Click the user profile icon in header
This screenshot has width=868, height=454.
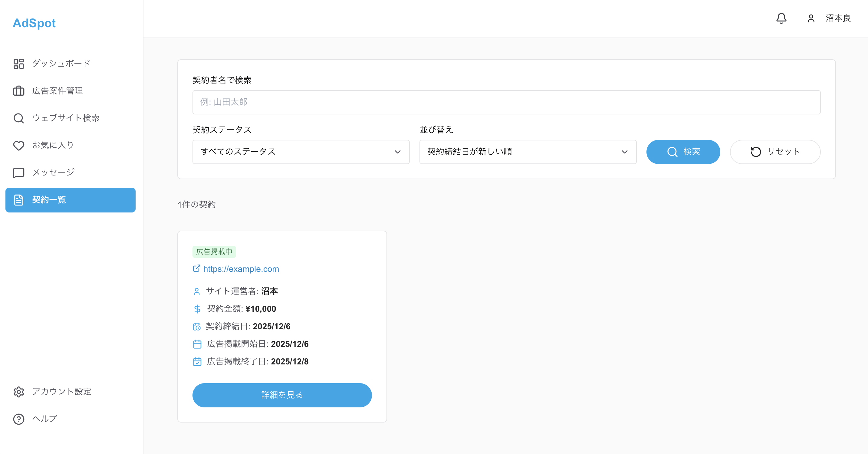811,18
